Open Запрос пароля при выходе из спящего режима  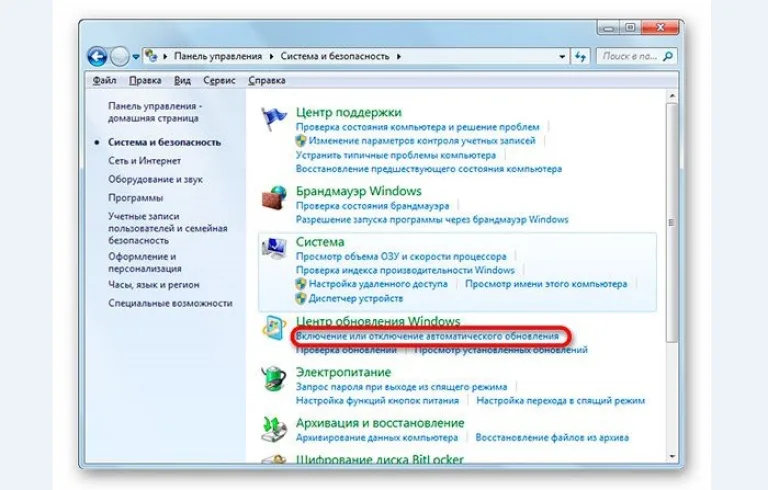point(402,387)
